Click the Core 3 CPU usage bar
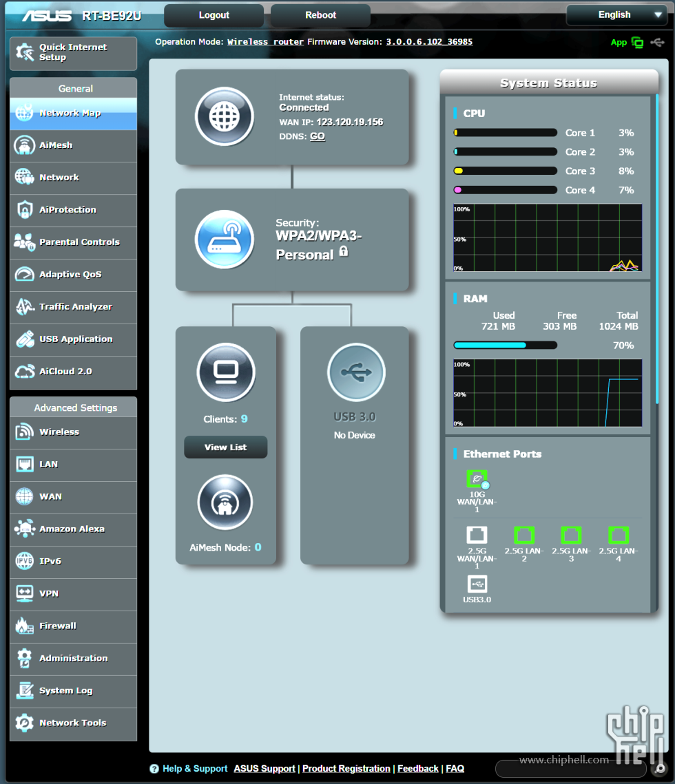The image size is (675, 784). pos(506,171)
